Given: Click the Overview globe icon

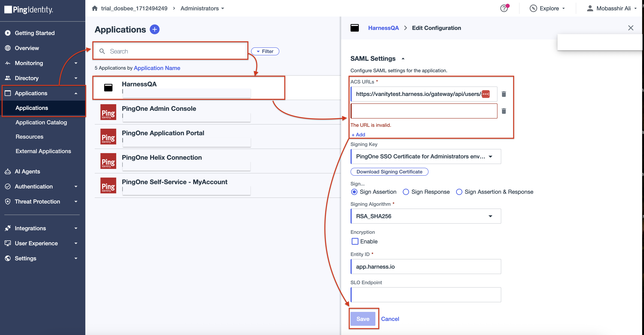Looking at the screenshot, I should click(x=8, y=48).
